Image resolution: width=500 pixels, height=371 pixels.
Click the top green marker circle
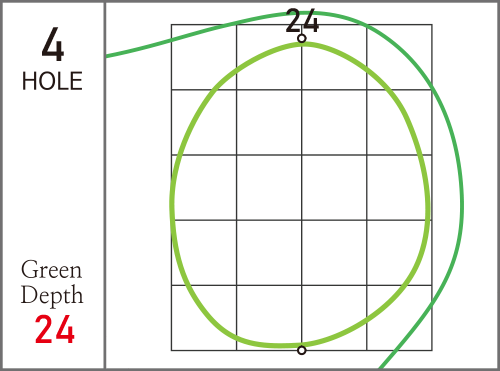(302, 39)
